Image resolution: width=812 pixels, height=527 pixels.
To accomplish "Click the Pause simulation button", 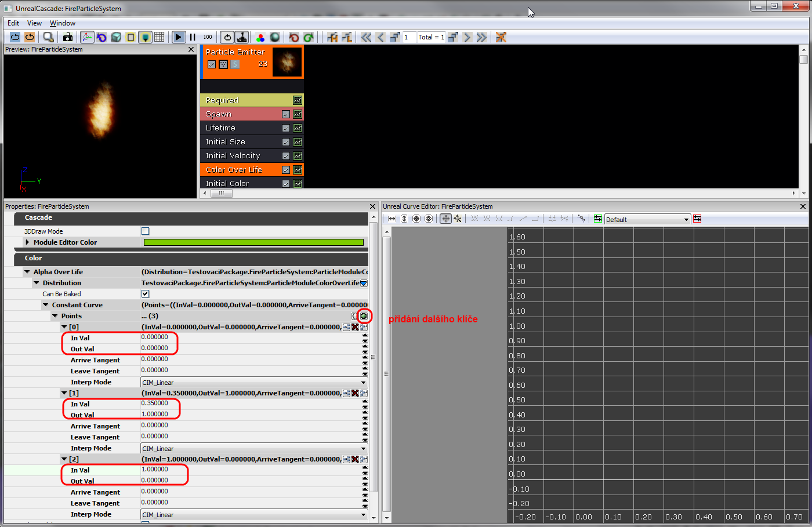I will click(193, 37).
